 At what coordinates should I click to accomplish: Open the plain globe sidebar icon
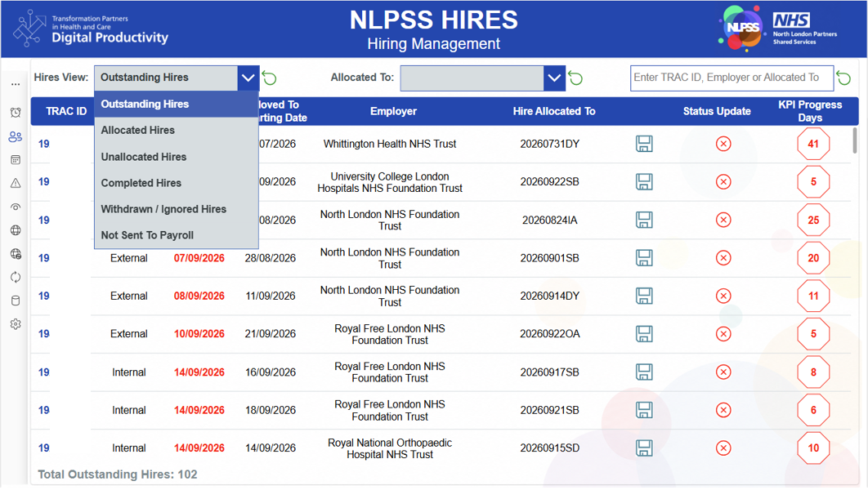coord(16,230)
